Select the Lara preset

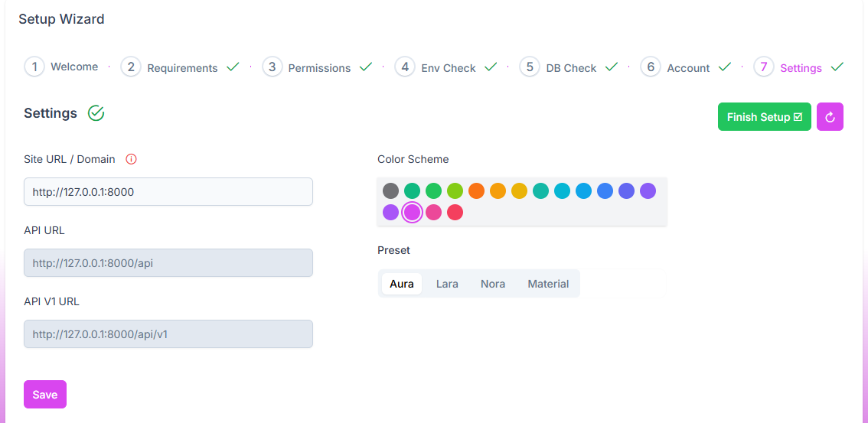[447, 284]
